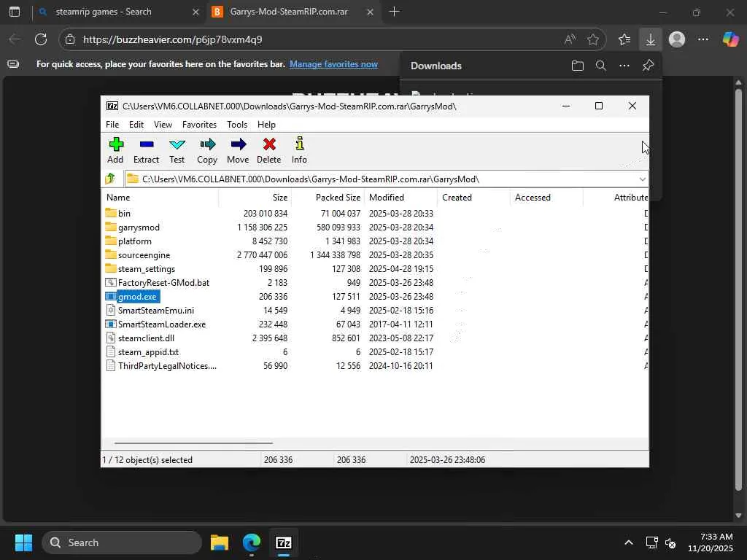Click the Delete toolbar icon
747x560 pixels.
269,144
